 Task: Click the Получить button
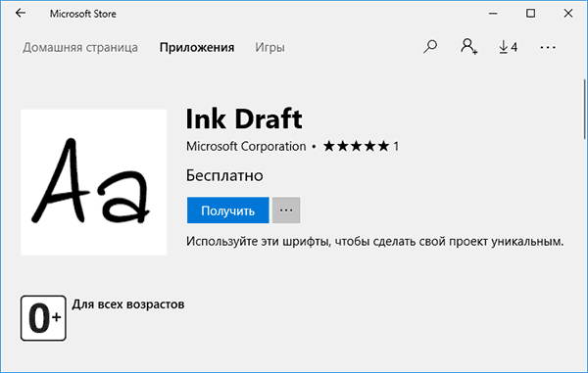click(228, 210)
